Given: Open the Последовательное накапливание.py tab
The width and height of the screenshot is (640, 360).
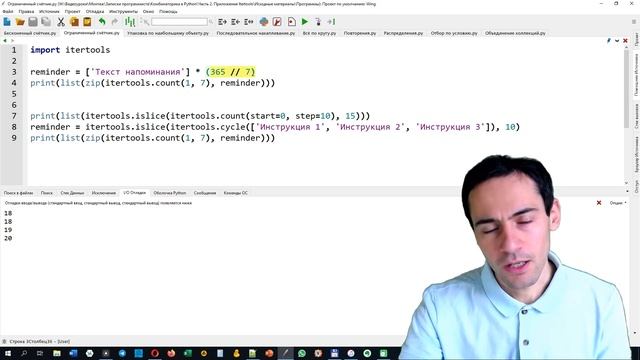Looking at the screenshot, I should [256, 33].
